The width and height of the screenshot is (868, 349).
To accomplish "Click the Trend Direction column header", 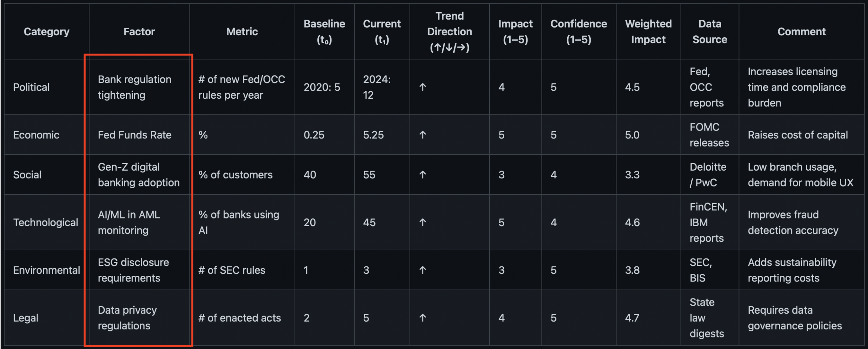I will click(449, 32).
